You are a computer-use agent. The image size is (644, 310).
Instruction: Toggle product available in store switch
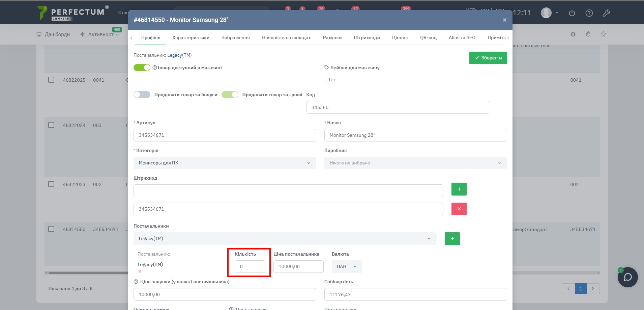[x=142, y=68]
